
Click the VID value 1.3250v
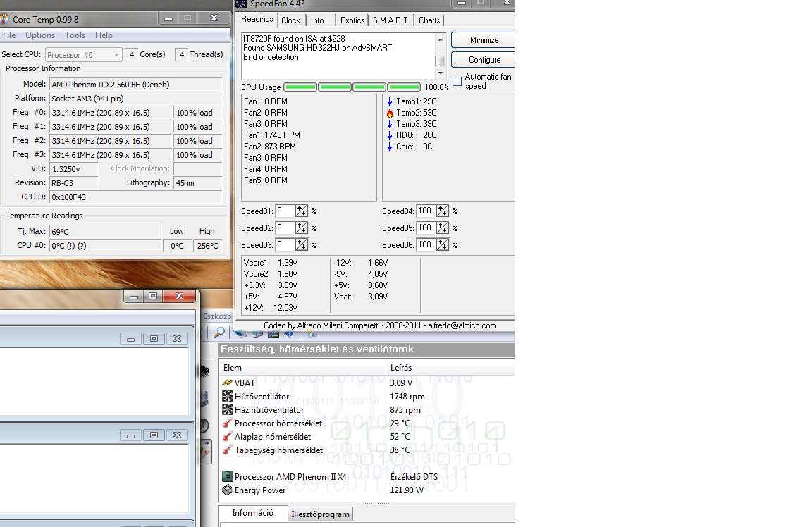click(73, 169)
